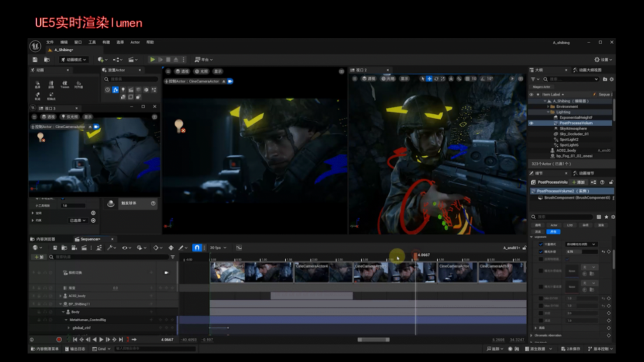Select the 所有 filter in details panel
Screen dimensions: 644x362
[x=553, y=232]
